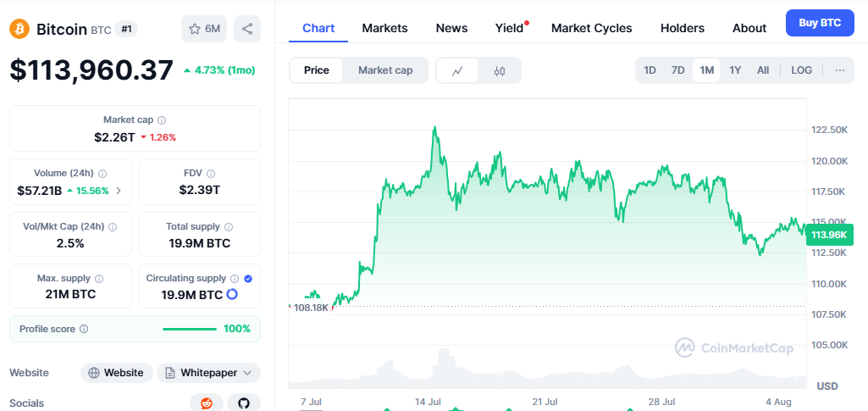
Task: Click the Buy BTC button
Action: [820, 23]
